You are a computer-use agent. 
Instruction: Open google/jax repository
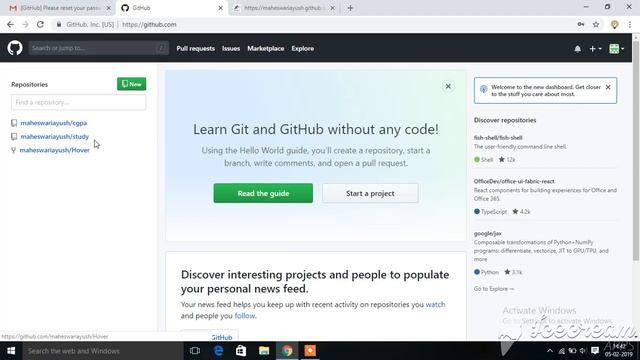[x=488, y=233]
